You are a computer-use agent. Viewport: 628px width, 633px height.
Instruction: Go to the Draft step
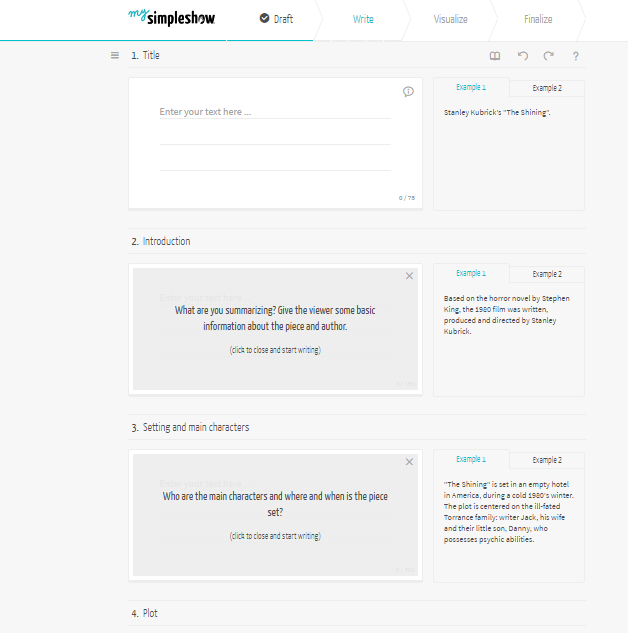click(277, 19)
